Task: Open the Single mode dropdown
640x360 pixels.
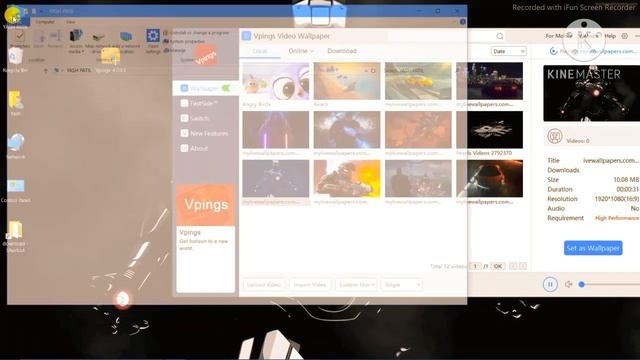Action: click(x=401, y=284)
